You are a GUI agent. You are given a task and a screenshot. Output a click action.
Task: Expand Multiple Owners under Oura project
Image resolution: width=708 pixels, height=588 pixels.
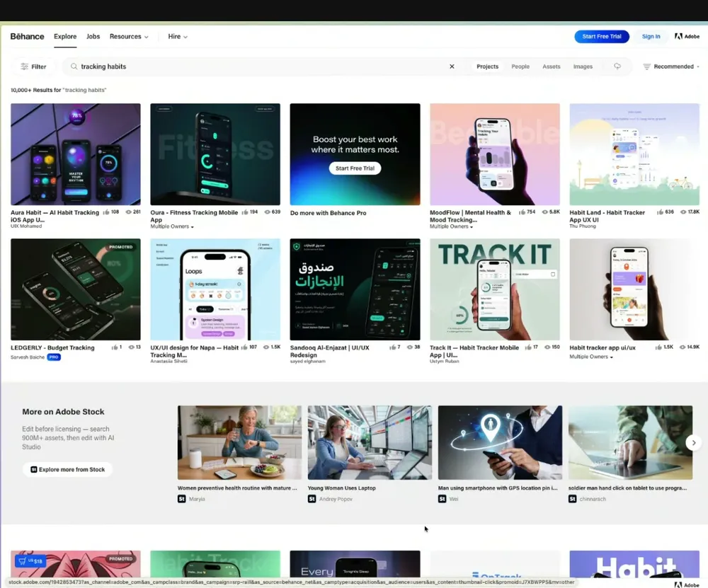tap(172, 226)
